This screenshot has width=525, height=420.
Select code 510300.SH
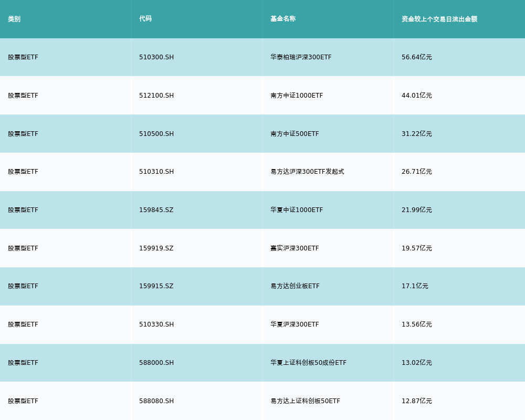156,57
